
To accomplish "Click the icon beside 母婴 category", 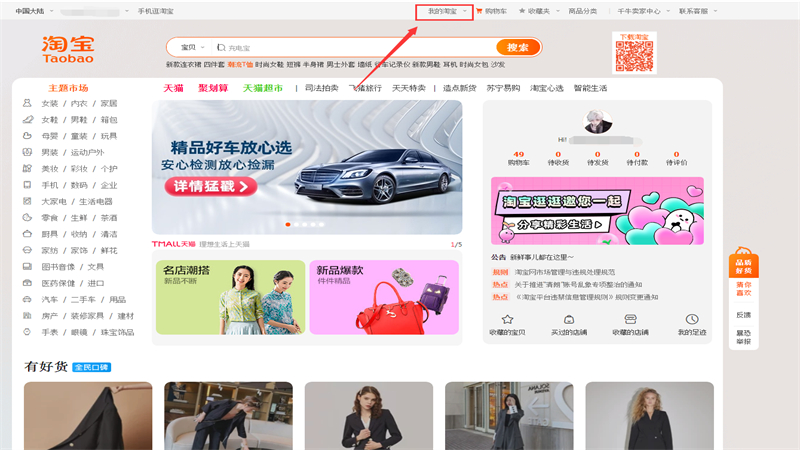I will (x=27, y=136).
